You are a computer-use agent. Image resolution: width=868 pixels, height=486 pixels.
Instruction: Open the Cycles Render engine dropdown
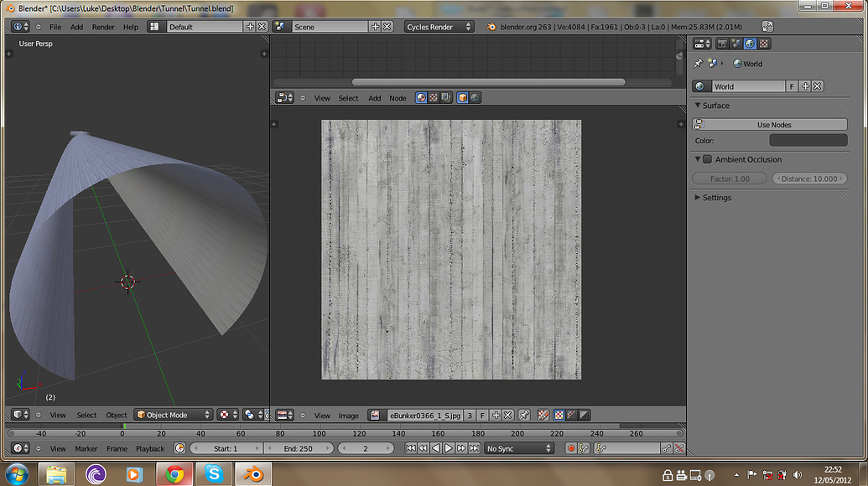pos(439,26)
